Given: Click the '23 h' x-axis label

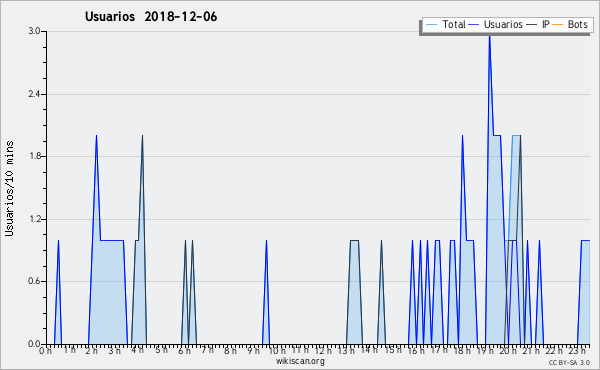Looking at the screenshot, I should [x=577, y=351].
